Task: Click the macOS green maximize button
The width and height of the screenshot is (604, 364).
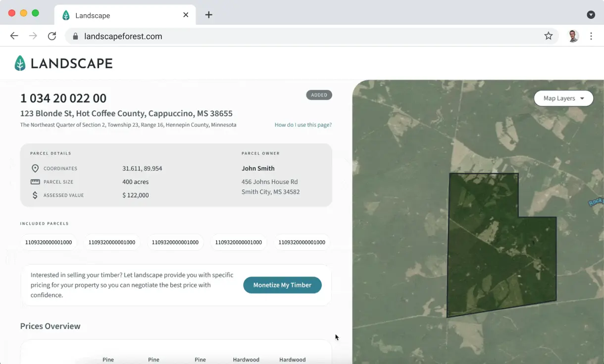Action: point(35,13)
